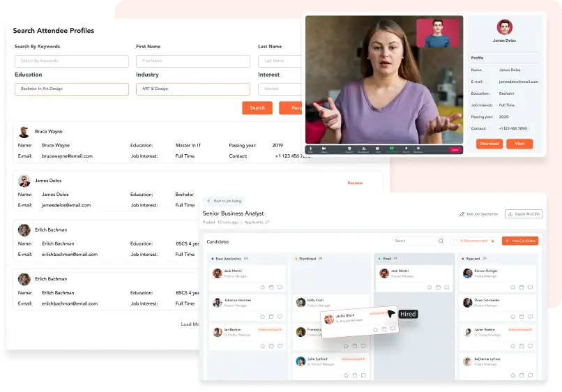Toggle the AI Recommended checkbox
This screenshot has height=392, width=562.
point(455,241)
